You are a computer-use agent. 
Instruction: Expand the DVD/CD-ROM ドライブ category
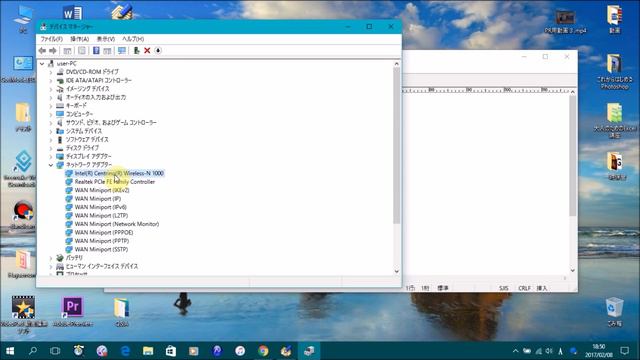click(51, 72)
